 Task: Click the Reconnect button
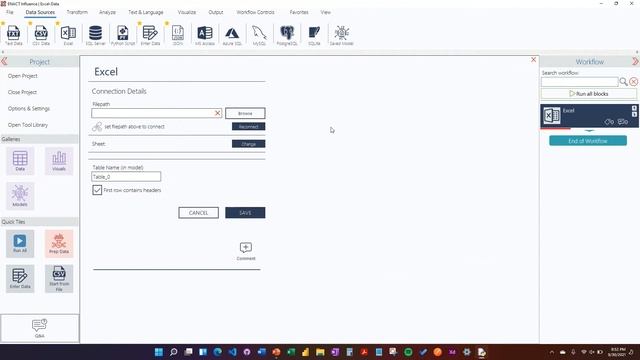[x=249, y=127]
